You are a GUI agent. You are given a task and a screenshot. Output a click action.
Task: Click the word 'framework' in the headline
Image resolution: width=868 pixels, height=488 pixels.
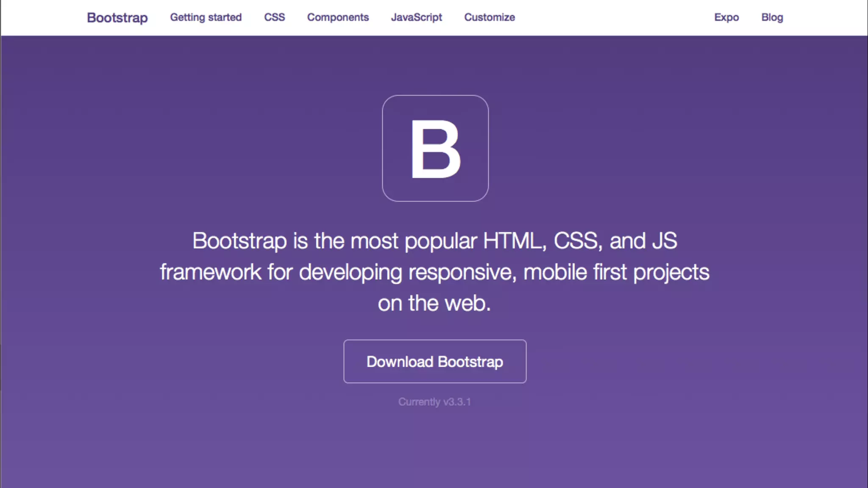point(210,272)
